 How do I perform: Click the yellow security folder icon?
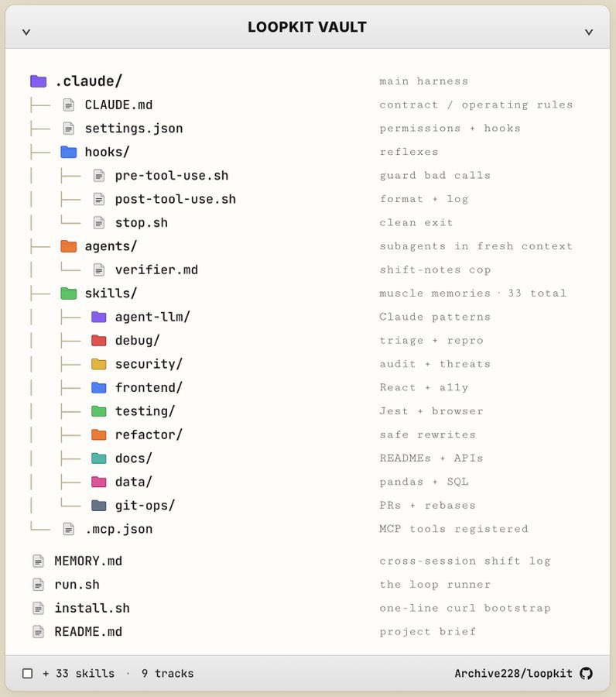point(98,364)
